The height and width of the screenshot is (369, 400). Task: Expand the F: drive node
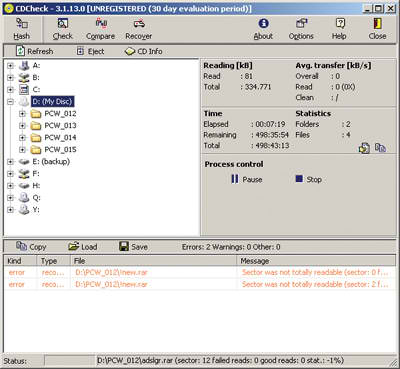coord(11,174)
